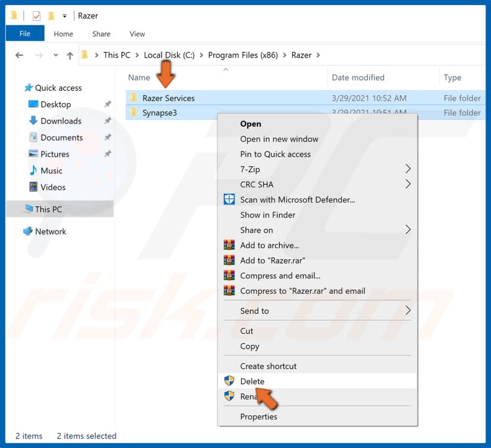Click the Synapse3 folder name
Image resolution: width=491 pixels, height=448 pixels.
(159, 112)
